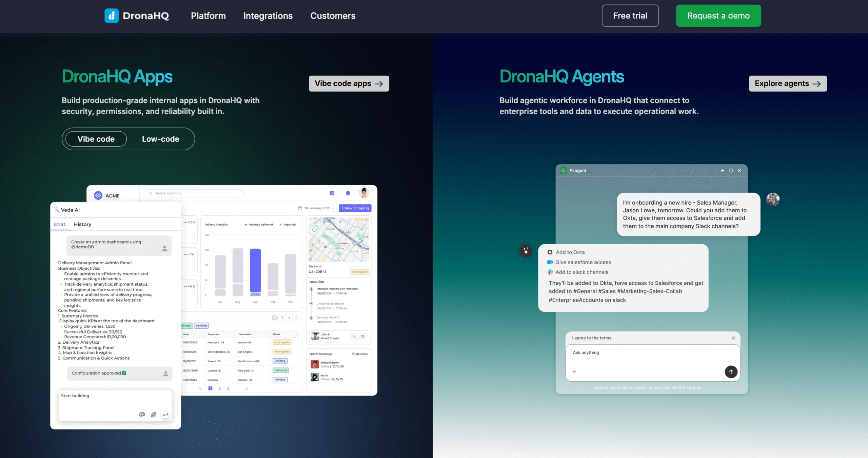Go to next page in table pagination

tap(246, 388)
